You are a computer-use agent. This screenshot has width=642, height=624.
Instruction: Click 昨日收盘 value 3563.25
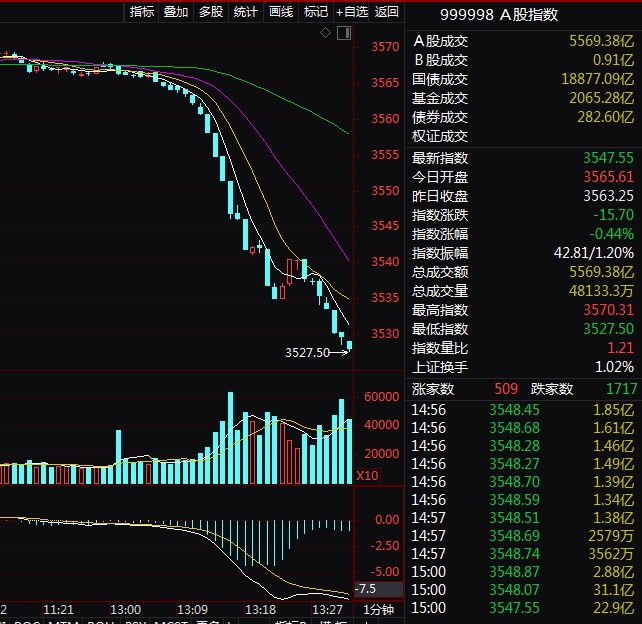pos(608,196)
